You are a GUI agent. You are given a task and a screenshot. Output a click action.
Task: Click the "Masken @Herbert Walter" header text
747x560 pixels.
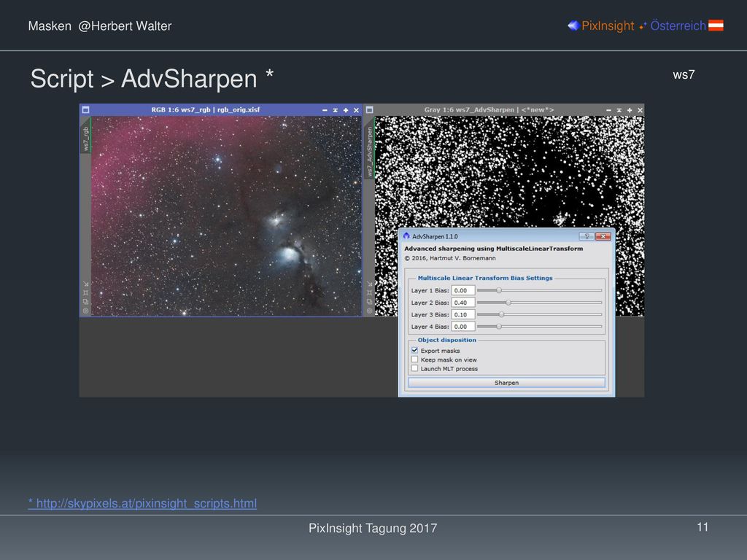tap(99, 26)
